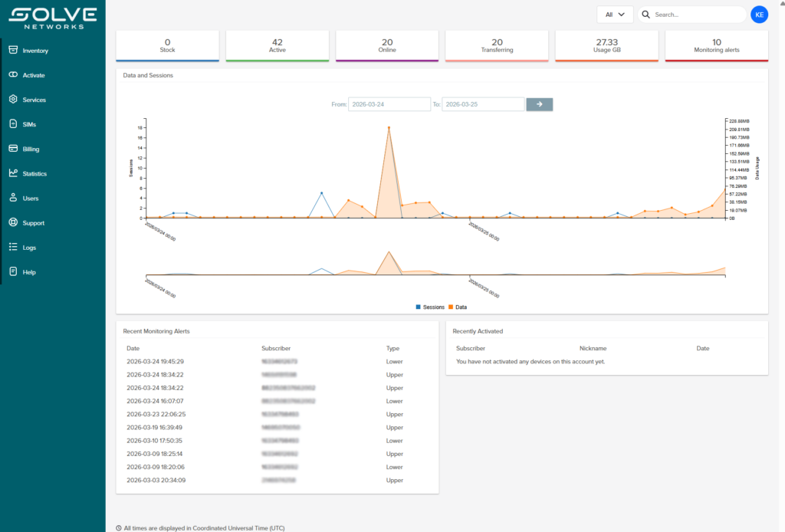Open the Help label in sidebar

click(x=29, y=272)
